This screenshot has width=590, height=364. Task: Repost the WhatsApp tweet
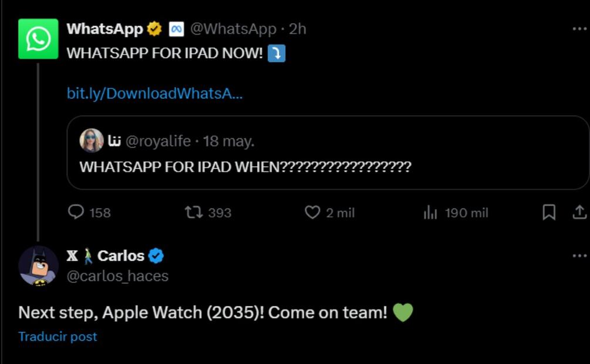point(194,212)
